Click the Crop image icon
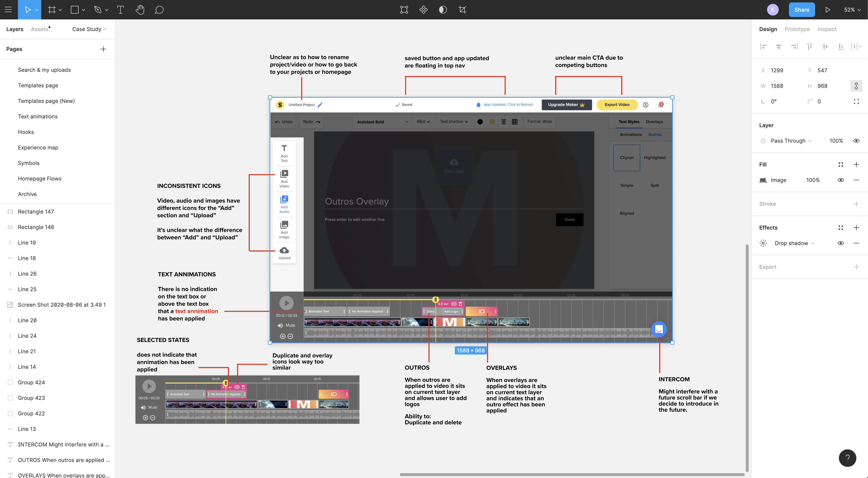868x478 pixels. pyautogui.click(x=462, y=10)
